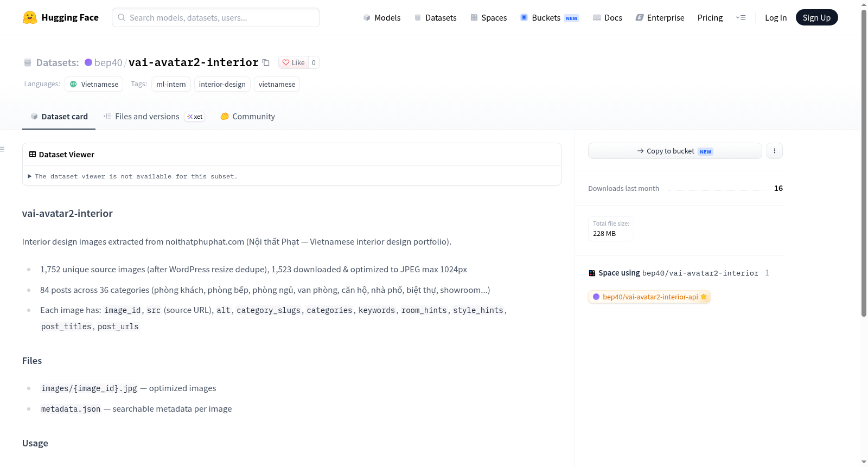The height and width of the screenshot is (467, 868).
Task: Click the Files section heading
Action: pyautogui.click(x=32, y=361)
